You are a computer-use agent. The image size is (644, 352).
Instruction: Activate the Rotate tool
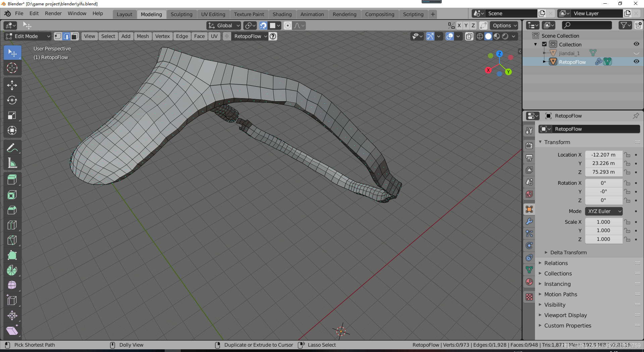point(12,100)
